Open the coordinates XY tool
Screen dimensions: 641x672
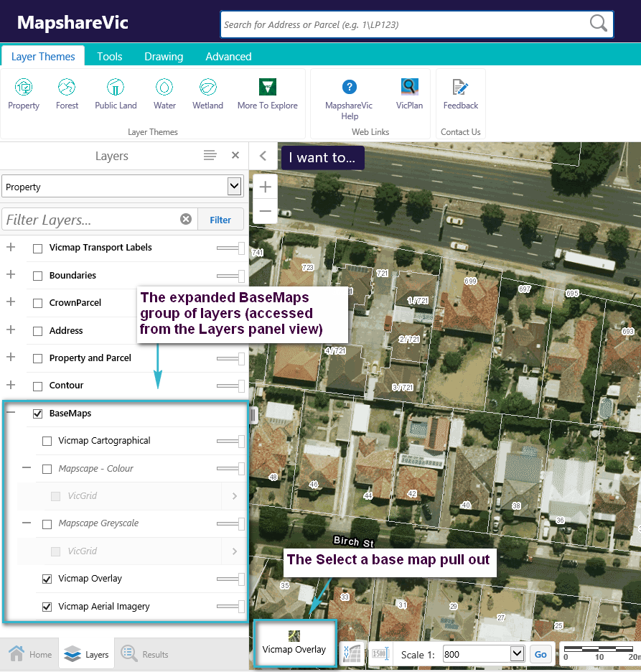coord(352,654)
